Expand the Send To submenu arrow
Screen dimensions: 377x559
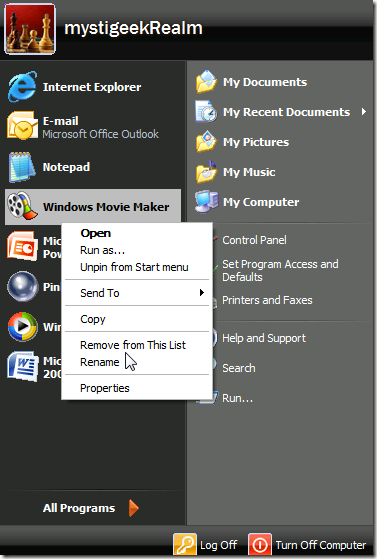(202, 293)
